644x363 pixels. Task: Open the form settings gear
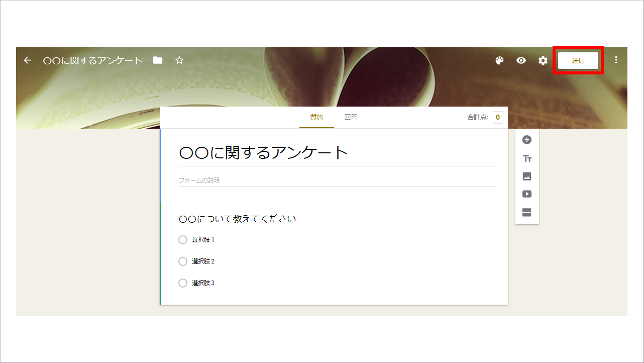tap(543, 60)
